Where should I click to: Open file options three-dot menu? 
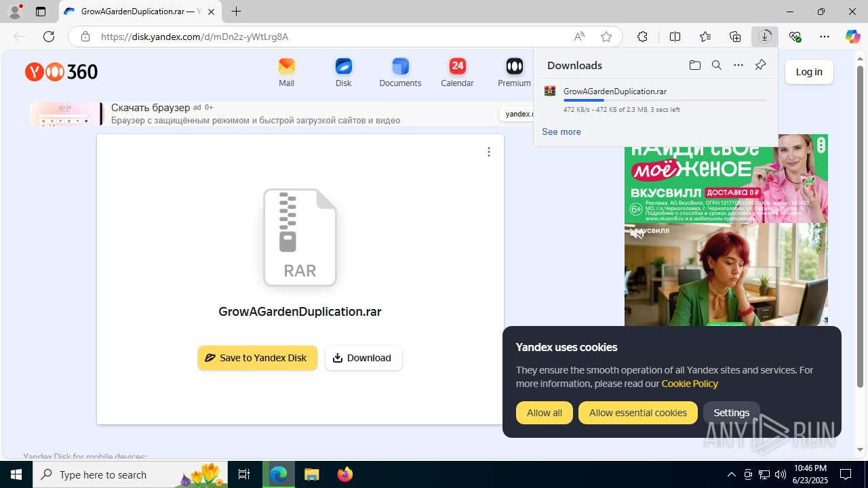pyautogui.click(x=488, y=152)
